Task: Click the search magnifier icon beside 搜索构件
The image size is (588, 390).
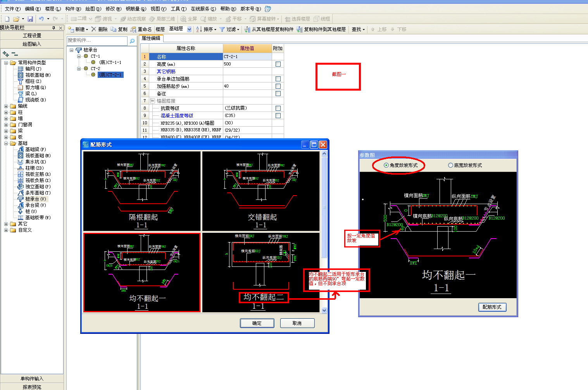Action: (x=132, y=41)
